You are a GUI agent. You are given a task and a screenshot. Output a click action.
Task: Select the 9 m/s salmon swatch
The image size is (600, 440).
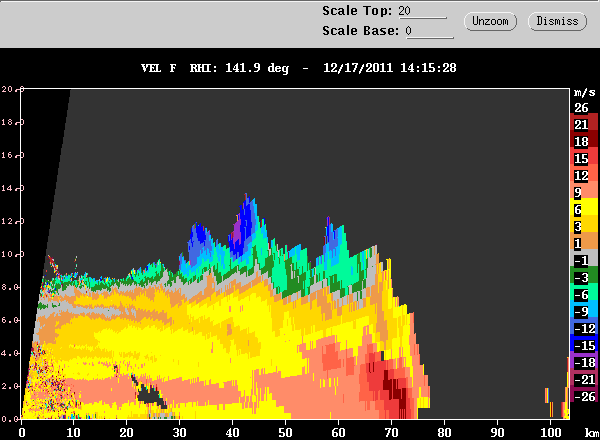[x=584, y=190]
